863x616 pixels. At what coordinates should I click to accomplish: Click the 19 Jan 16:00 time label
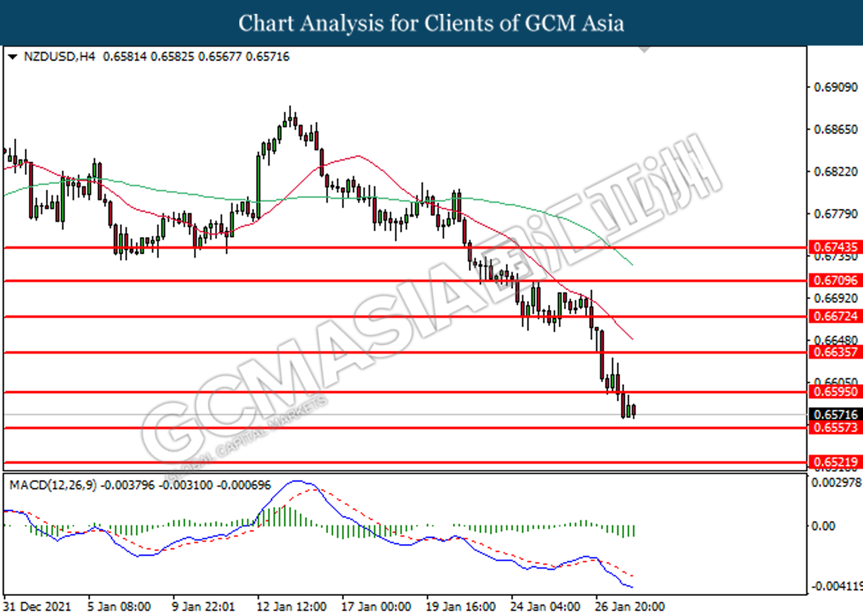[x=461, y=607]
